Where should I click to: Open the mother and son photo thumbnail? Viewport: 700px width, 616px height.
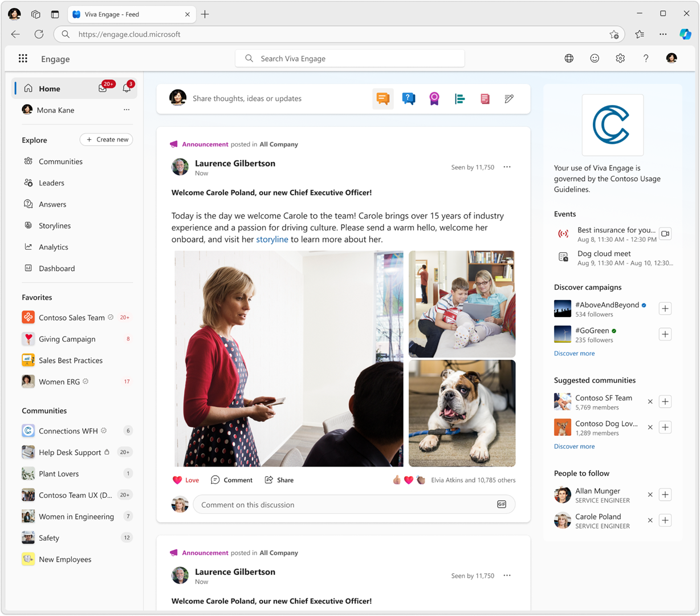point(462,304)
